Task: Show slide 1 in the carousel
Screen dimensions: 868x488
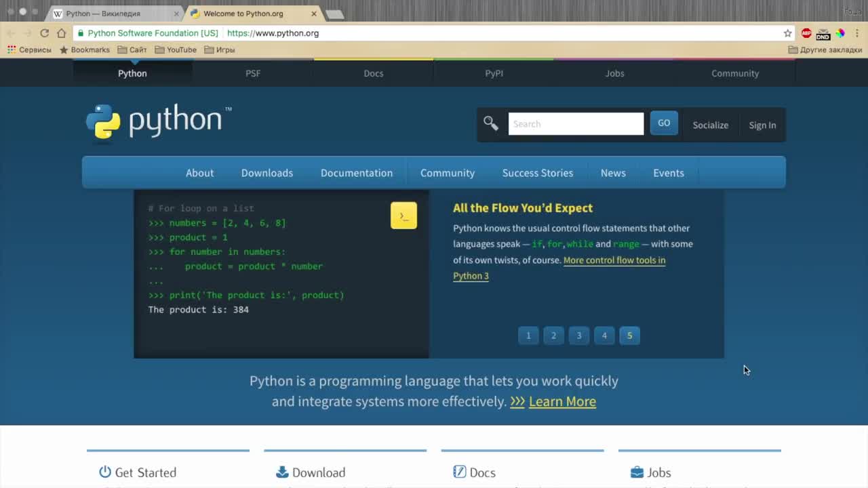Action: [528, 335]
